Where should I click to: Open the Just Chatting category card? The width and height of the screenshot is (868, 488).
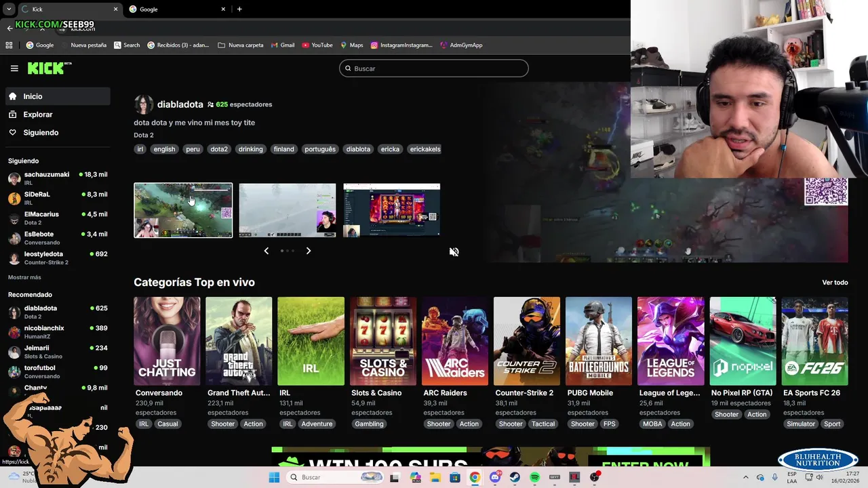click(167, 341)
